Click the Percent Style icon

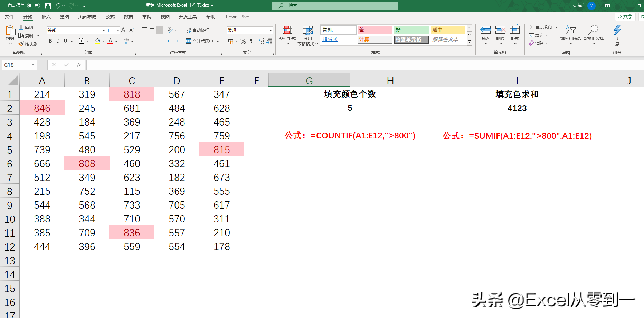point(243,41)
